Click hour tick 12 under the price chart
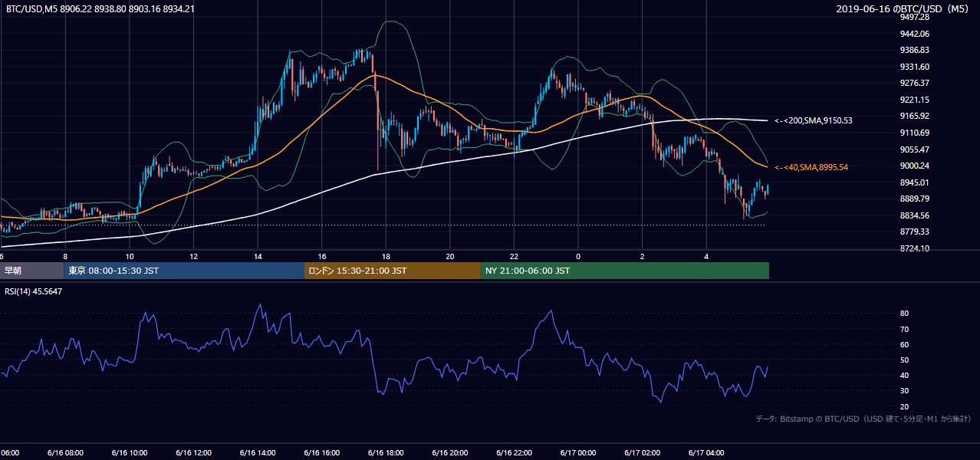Viewport: 980px width, 460px height. click(193, 256)
